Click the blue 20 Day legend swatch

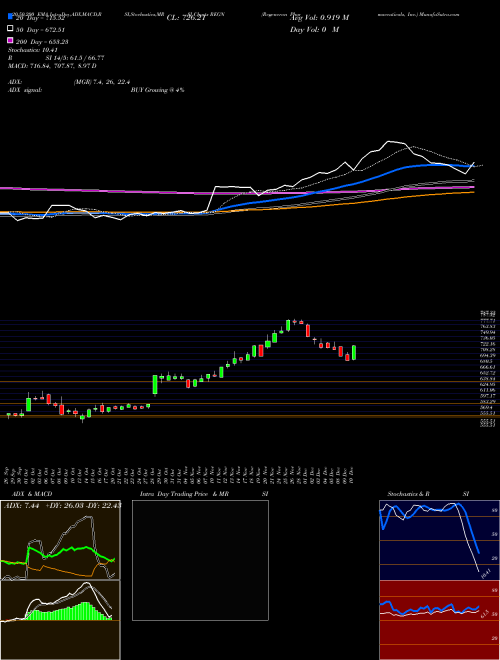(10, 17)
